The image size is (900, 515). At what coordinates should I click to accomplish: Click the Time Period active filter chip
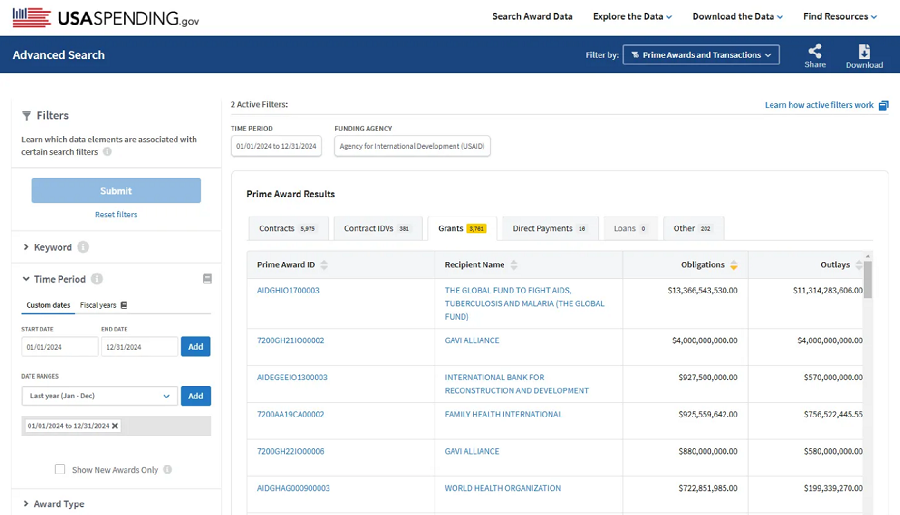(276, 146)
